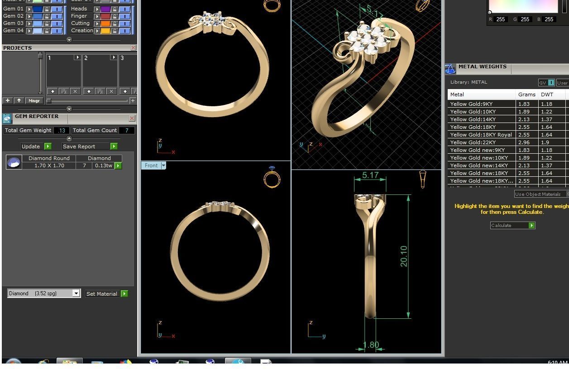Clear project slot 2 with X icon
The height and width of the screenshot is (392, 569).
[111, 91]
